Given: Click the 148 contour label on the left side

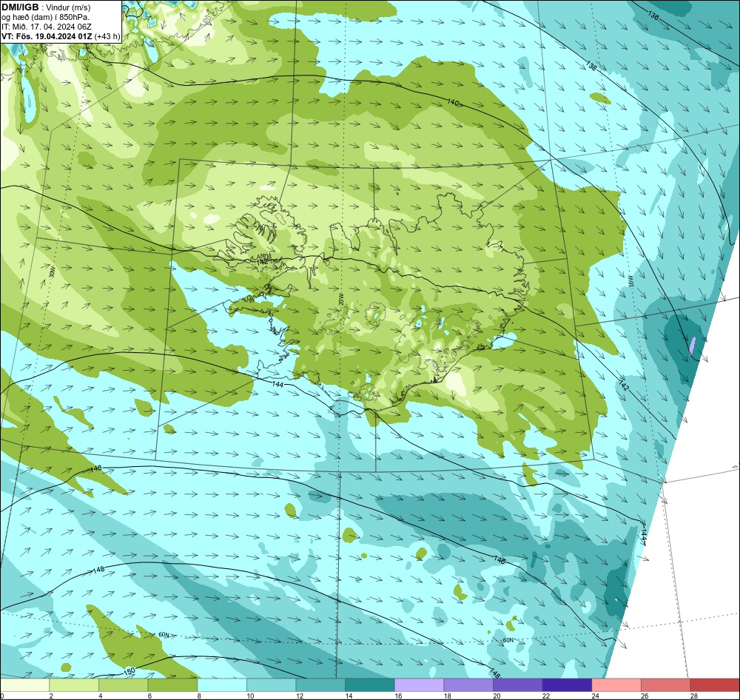Looking at the screenshot, I should [x=98, y=570].
